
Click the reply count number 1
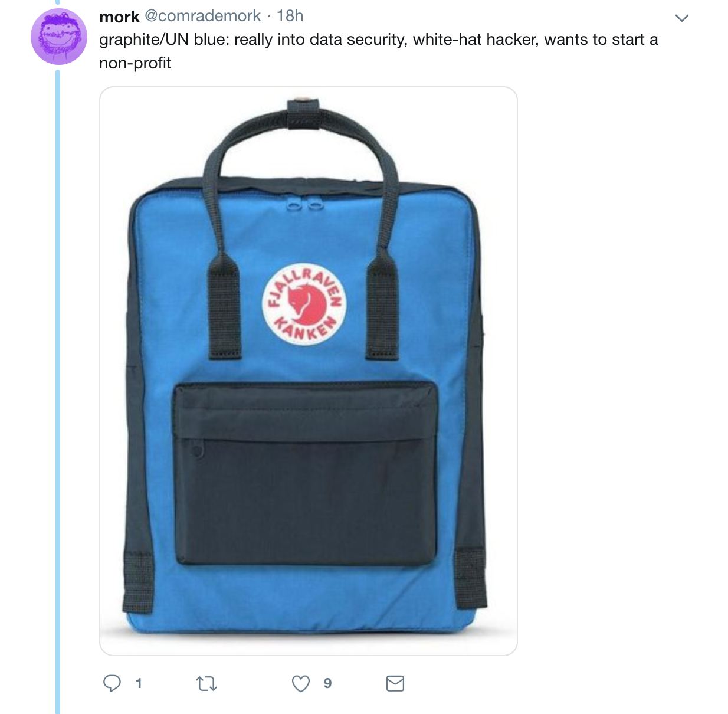(139, 683)
